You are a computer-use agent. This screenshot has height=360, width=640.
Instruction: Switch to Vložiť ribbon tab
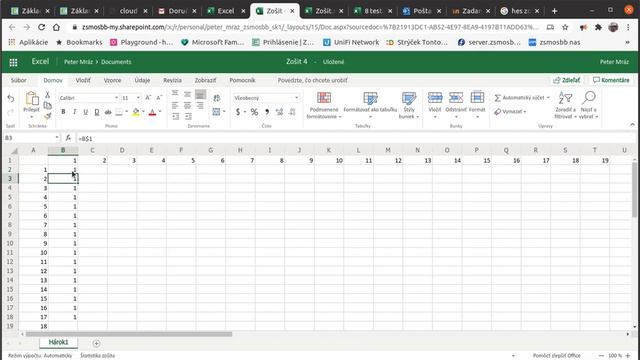(83, 80)
